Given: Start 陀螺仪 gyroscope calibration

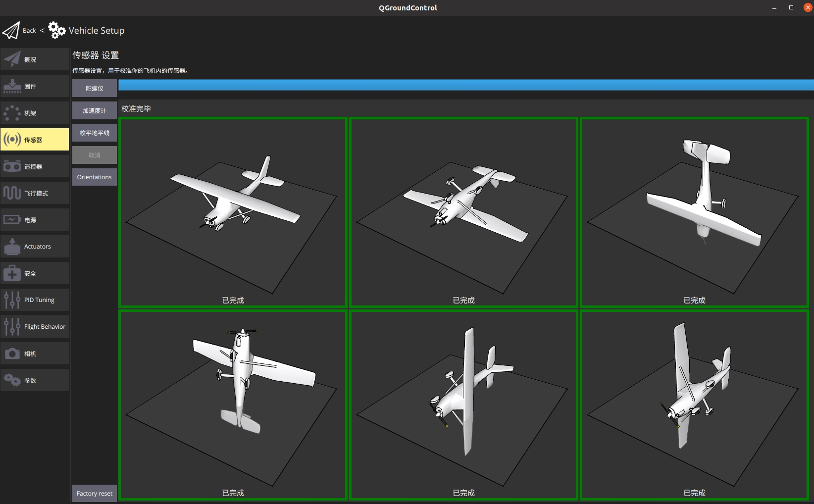Looking at the screenshot, I should pos(94,88).
